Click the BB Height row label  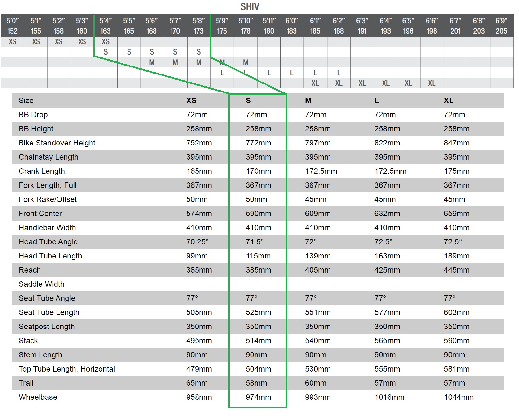coord(36,129)
